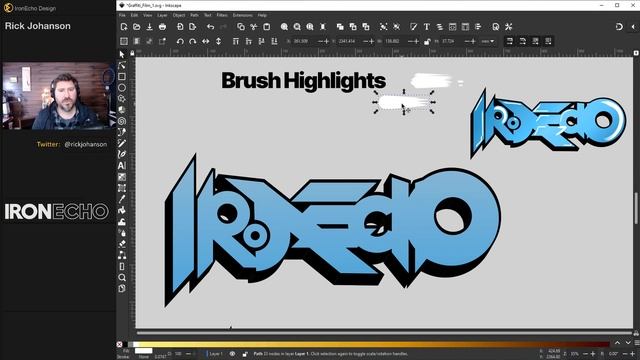640x360 pixels.
Task: Open the File menu
Action: click(122, 15)
